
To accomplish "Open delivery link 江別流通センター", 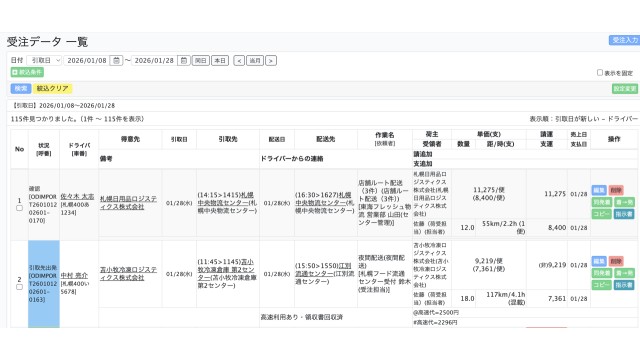I will point(324,270).
